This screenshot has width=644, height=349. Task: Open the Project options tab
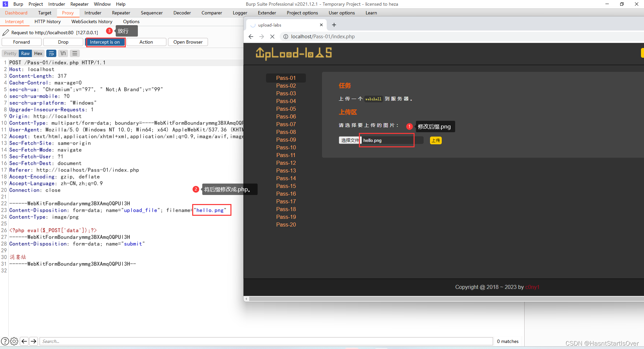pyautogui.click(x=302, y=13)
